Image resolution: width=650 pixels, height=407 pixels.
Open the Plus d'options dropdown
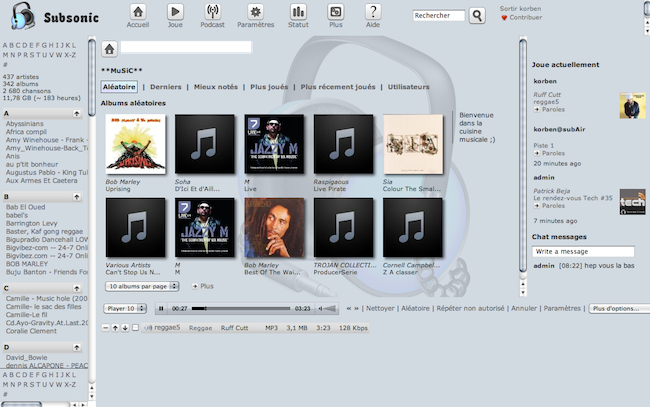619,308
